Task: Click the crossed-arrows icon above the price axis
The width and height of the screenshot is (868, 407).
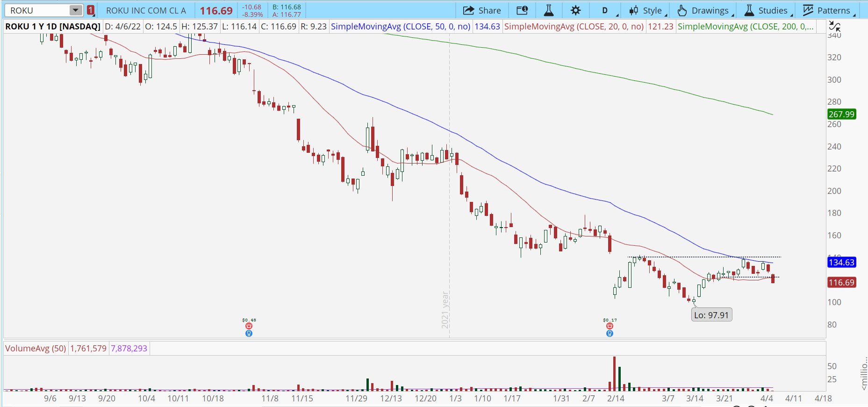Action: point(834,26)
